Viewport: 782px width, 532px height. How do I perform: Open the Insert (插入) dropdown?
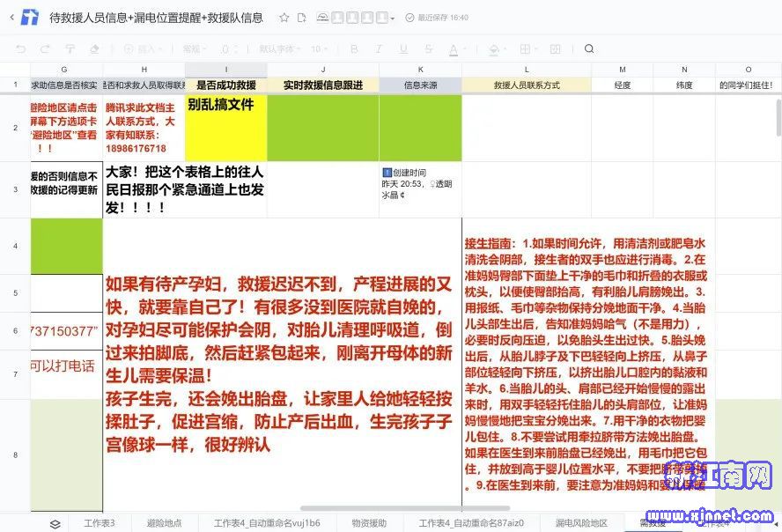142,48
